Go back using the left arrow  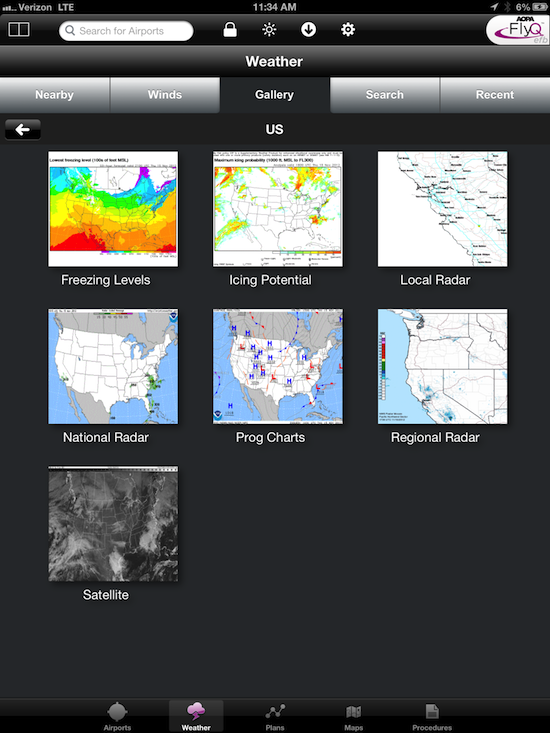point(23,129)
